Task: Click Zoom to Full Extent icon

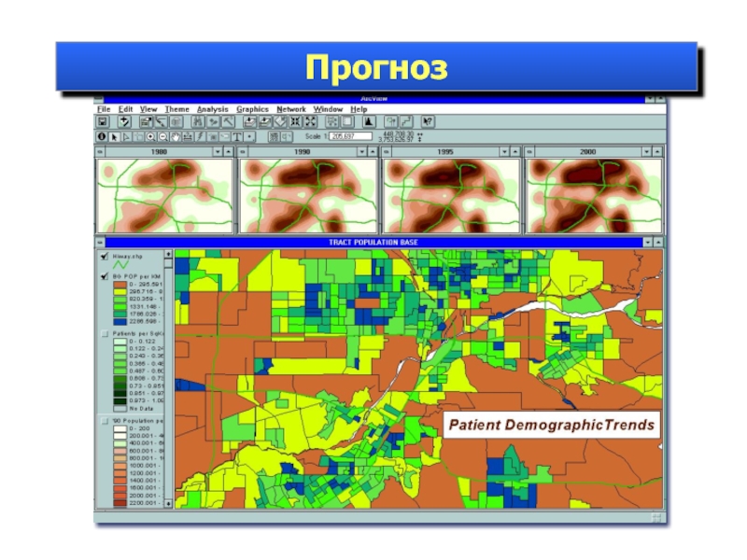Action: click(249, 122)
